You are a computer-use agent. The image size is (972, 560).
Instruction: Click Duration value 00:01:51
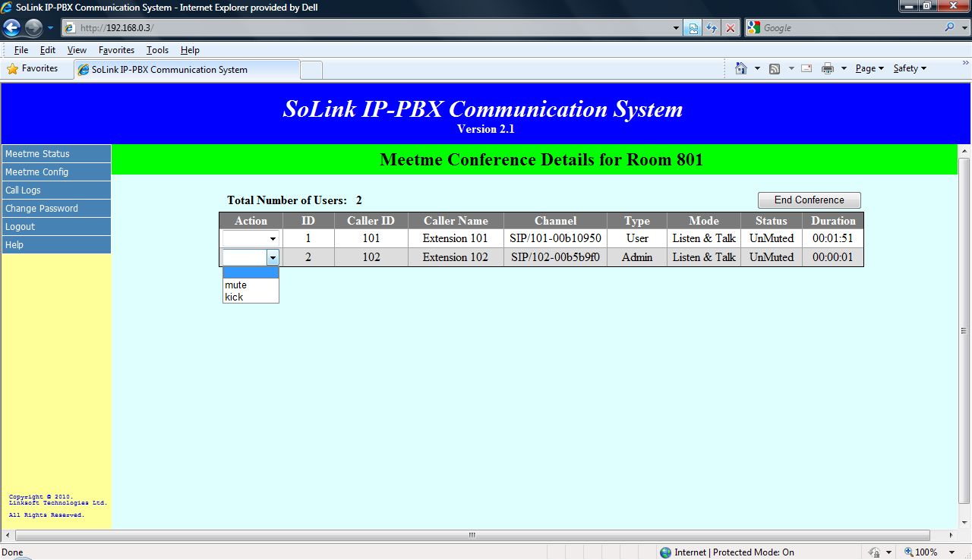832,238
